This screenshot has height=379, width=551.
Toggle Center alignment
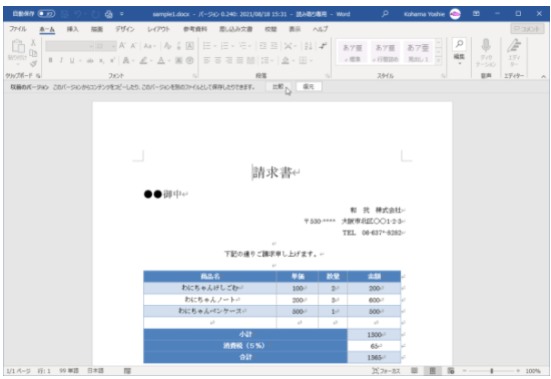tap(218, 60)
